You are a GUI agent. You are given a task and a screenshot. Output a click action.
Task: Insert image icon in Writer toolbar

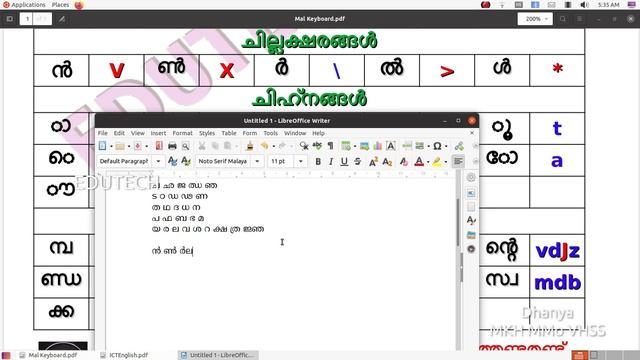point(364,146)
